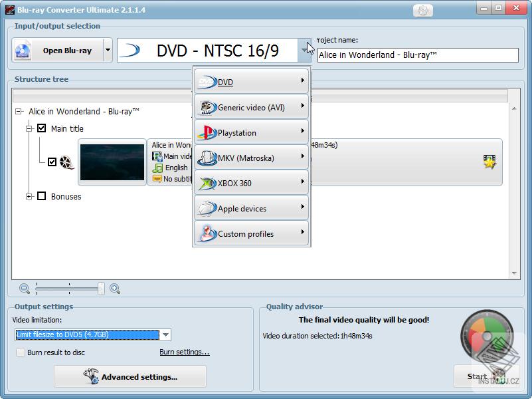This screenshot has height=399, width=532.
Task: Click the zoom-in magnifier icon
Action: pyautogui.click(x=113, y=289)
